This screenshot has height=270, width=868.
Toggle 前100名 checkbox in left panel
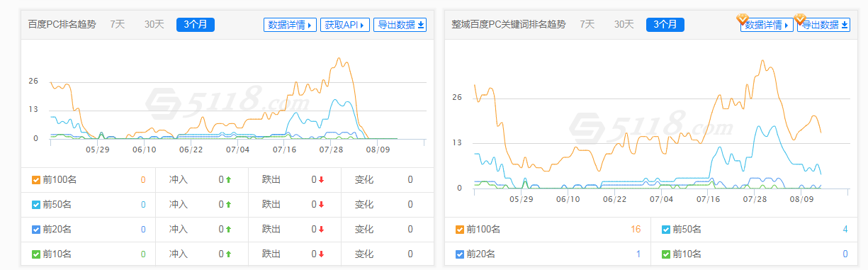coord(36,180)
